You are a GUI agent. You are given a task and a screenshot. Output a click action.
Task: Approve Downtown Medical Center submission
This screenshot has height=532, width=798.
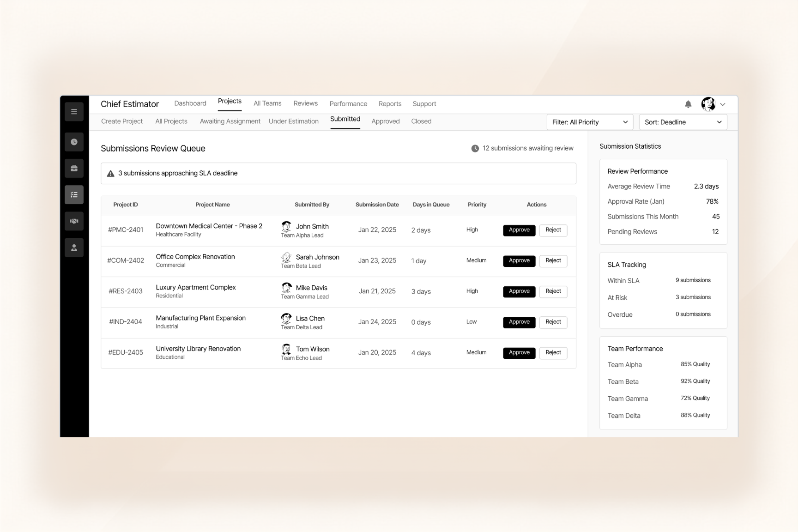click(x=519, y=230)
